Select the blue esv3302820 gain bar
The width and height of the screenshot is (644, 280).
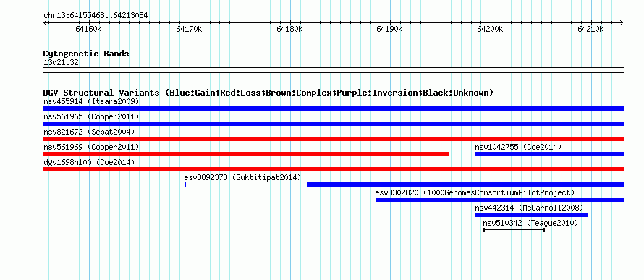pos(499,200)
